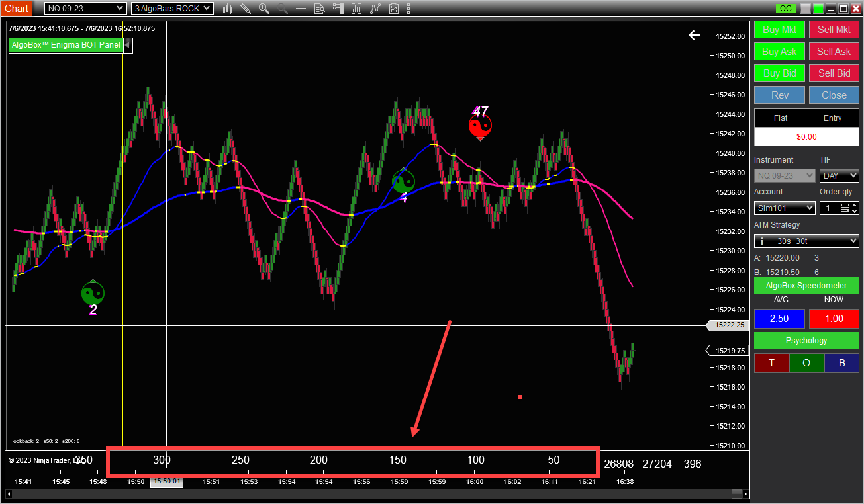The width and height of the screenshot is (864, 504).
Task: Click the green link square in title bar
Action: click(818, 9)
